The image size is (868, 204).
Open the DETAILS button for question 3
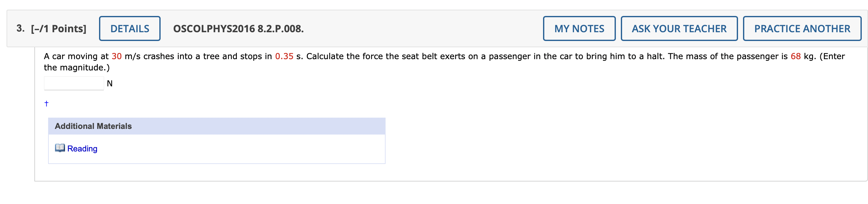130,29
